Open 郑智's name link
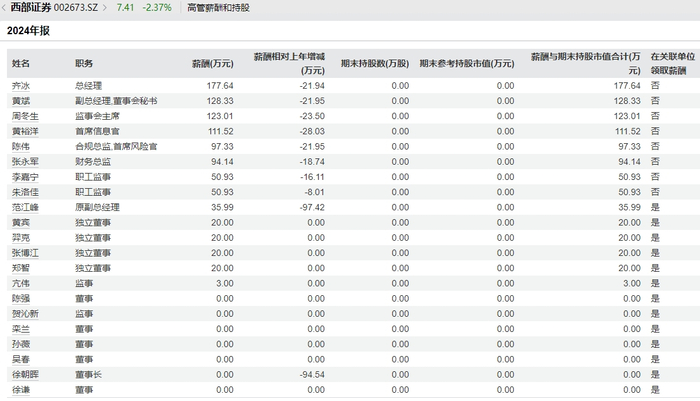 (21, 268)
